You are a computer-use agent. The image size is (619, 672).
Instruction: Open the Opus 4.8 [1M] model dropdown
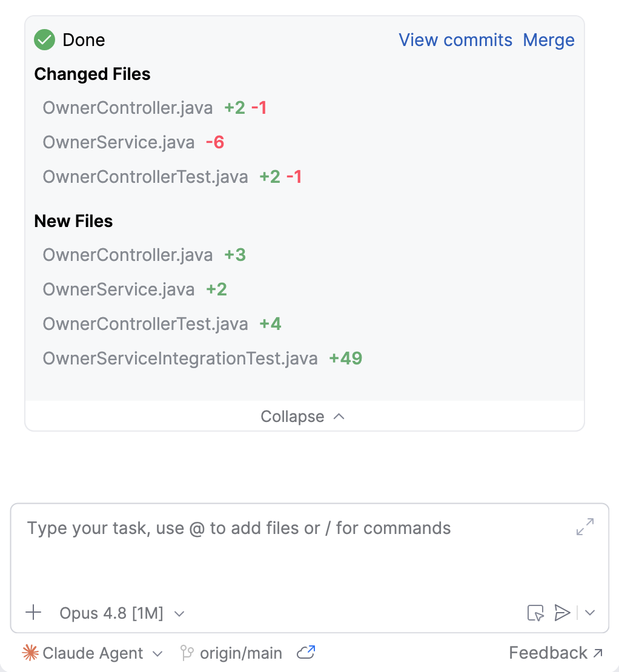tap(122, 613)
